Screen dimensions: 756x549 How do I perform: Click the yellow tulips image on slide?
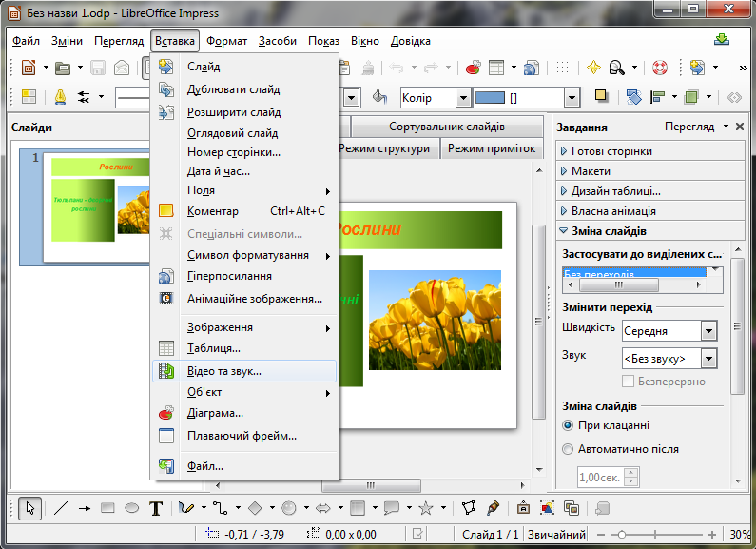pos(435,320)
